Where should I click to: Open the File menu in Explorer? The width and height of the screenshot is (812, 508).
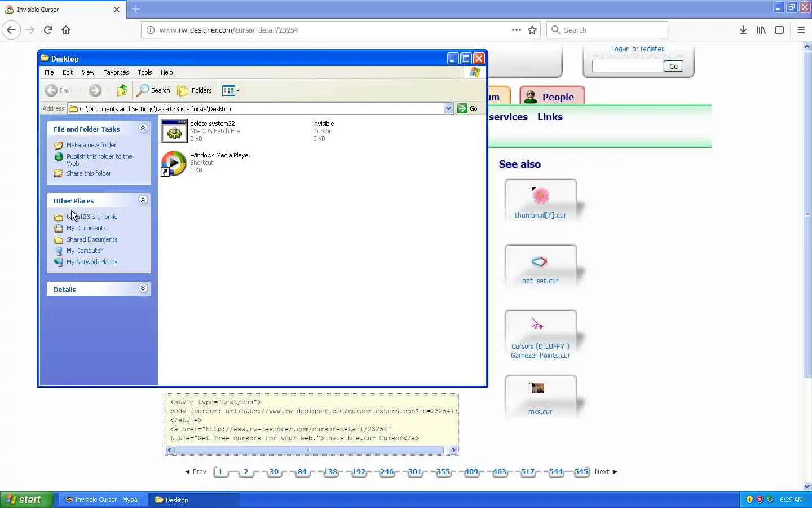[49, 72]
